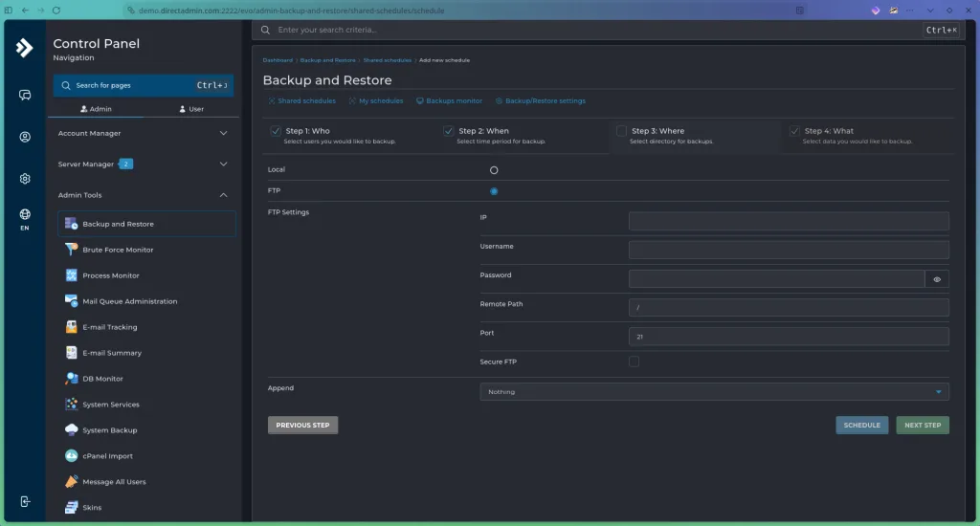This screenshot has width=980, height=526.
Task: Click the FTP Password input field
Action: point(777,279)
